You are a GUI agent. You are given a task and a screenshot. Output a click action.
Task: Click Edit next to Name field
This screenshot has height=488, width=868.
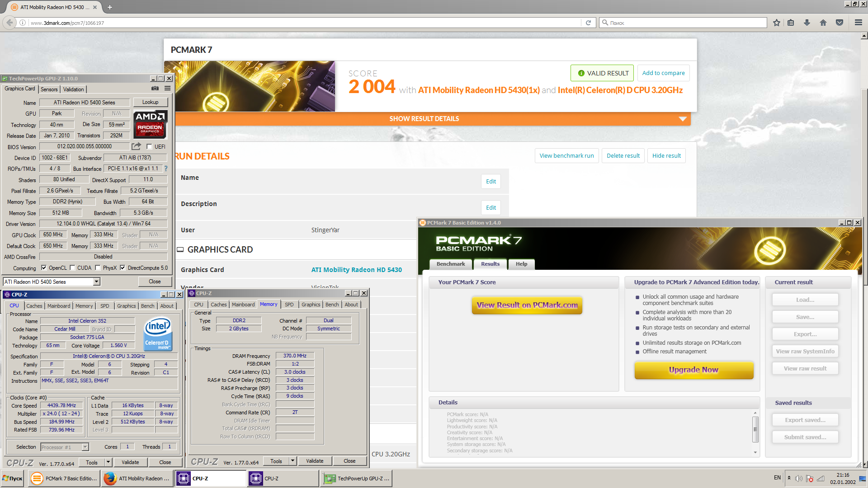pyautogui.click(x=491, y=181)
